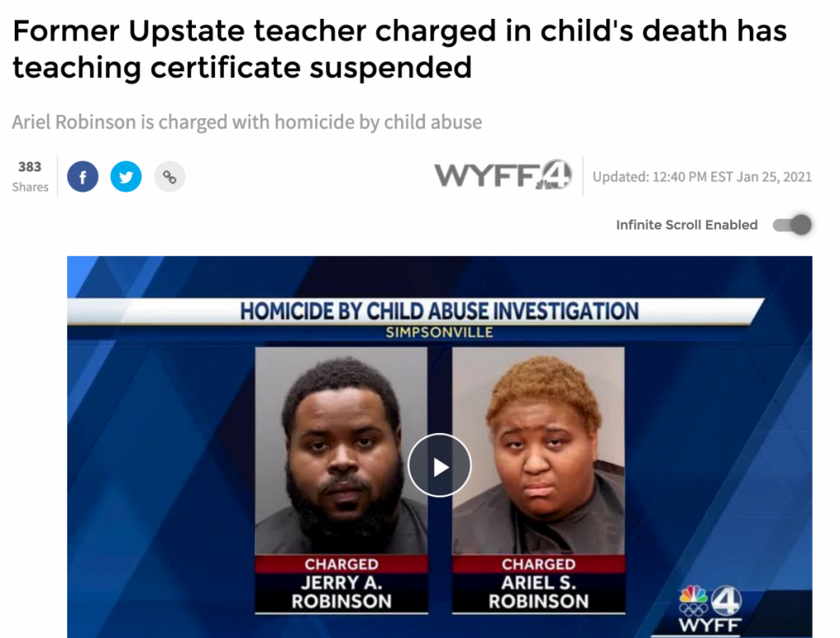Image resolution: width=840 pixels, height=638 pixels.
Task: Play the news video
Action: [440, 466]
